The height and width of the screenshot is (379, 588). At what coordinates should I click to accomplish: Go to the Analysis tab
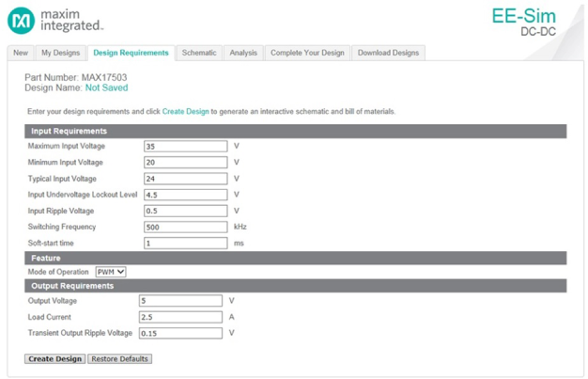click(x=243, y=53)
